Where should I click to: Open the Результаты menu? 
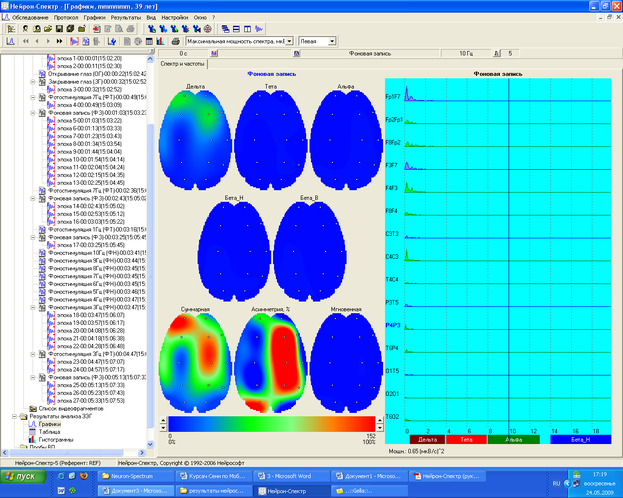(x=126, y=17)
